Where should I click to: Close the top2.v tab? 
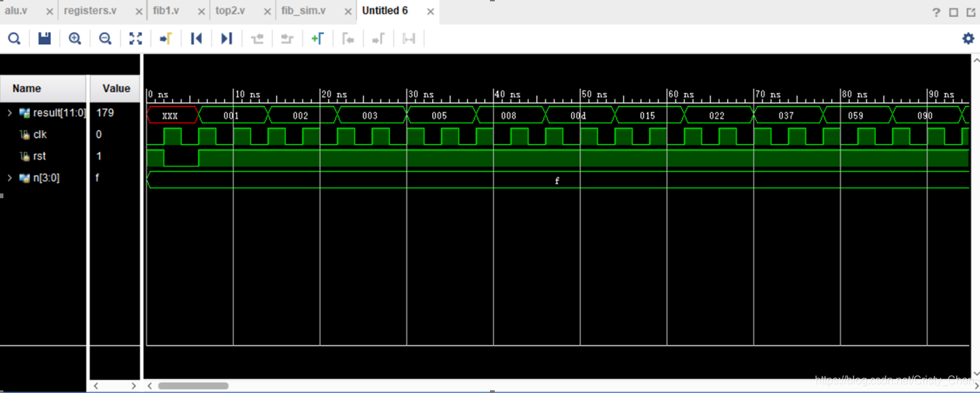[267, 12]
